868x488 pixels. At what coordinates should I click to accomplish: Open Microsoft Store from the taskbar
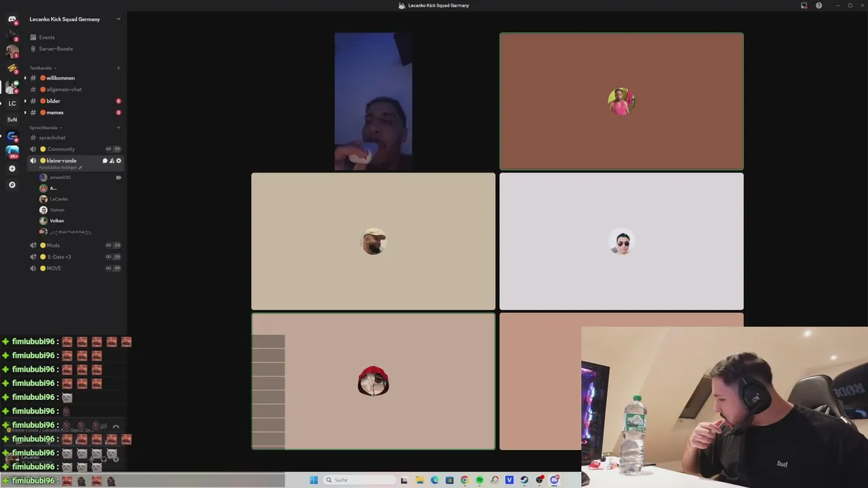(x=450, y=480)
